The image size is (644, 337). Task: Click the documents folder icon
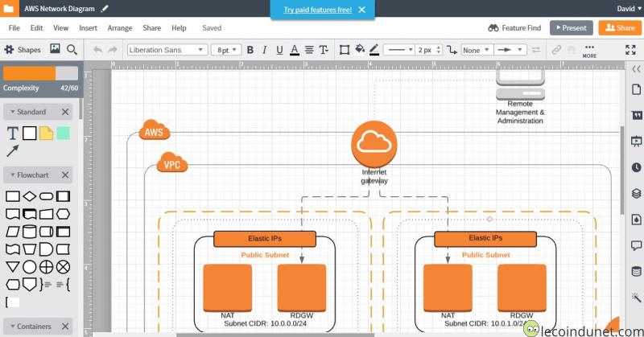[x=9, y=8]
